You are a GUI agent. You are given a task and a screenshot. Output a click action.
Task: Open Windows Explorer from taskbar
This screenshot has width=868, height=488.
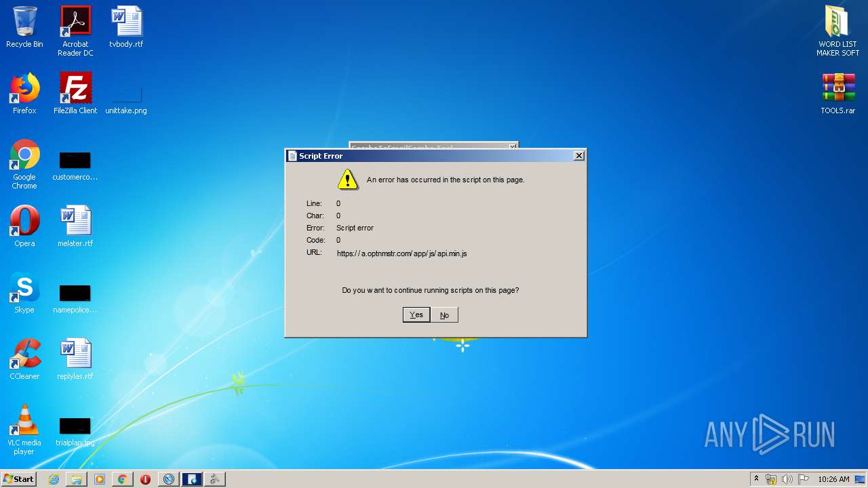click(x=77, y=479)
